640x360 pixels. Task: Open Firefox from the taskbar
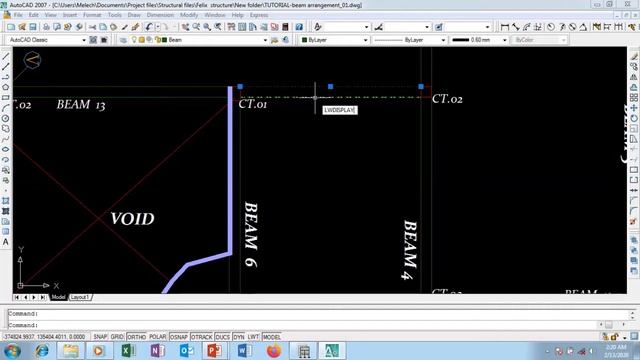click(274, 351)
